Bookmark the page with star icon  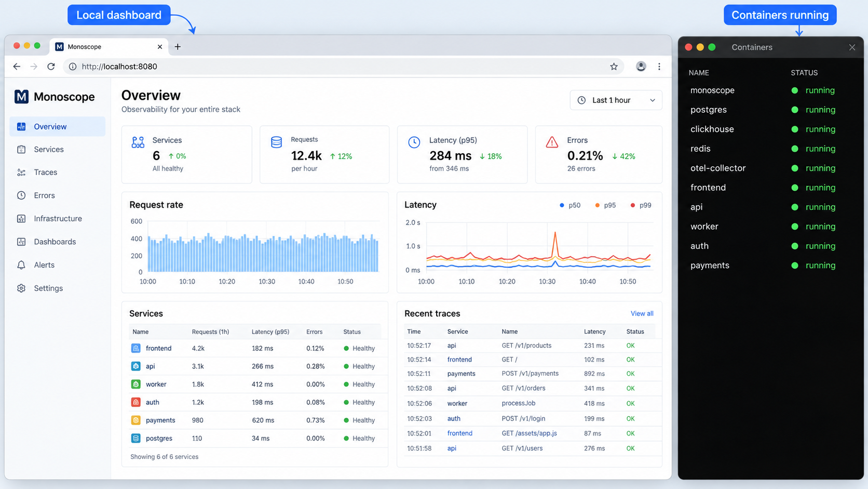[x=614, y=67]
